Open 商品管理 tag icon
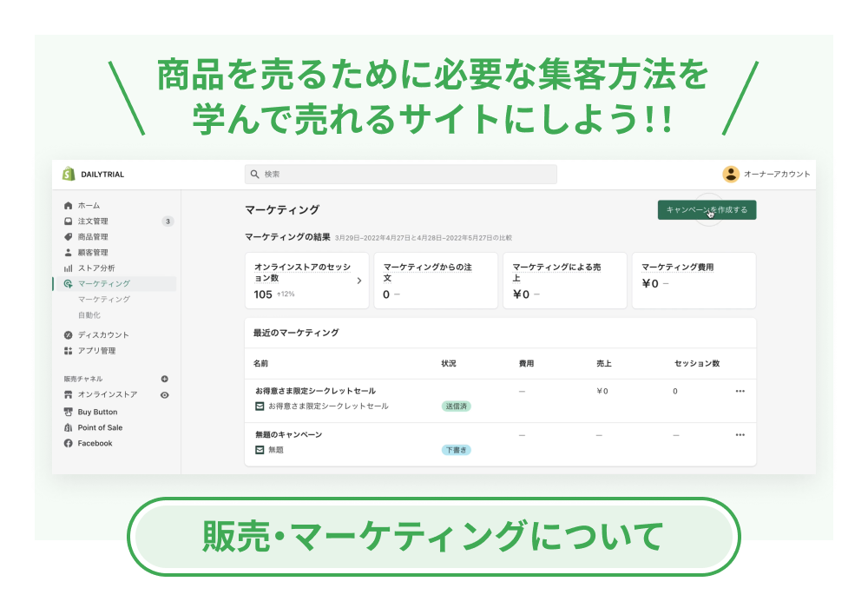868x608 pixels. coord(69,237)
